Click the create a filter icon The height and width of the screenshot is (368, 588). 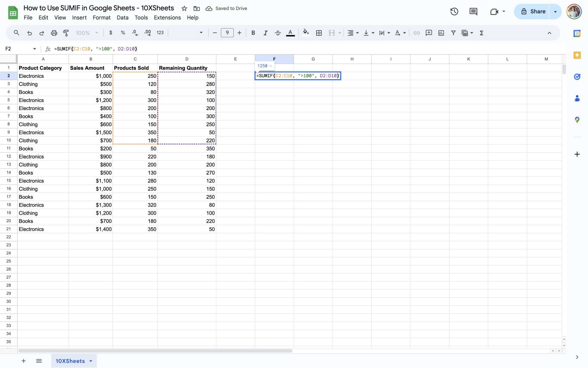pyautogui.click(x=453, y=33)
